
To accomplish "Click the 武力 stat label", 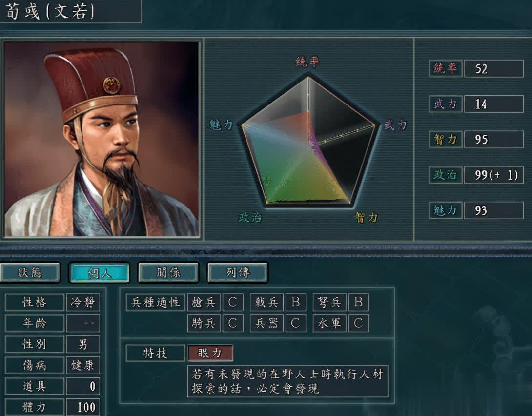I will pos(445,104).
